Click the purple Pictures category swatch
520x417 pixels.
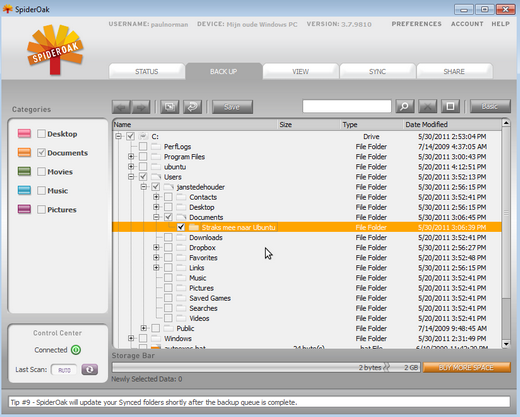point(24,209)
